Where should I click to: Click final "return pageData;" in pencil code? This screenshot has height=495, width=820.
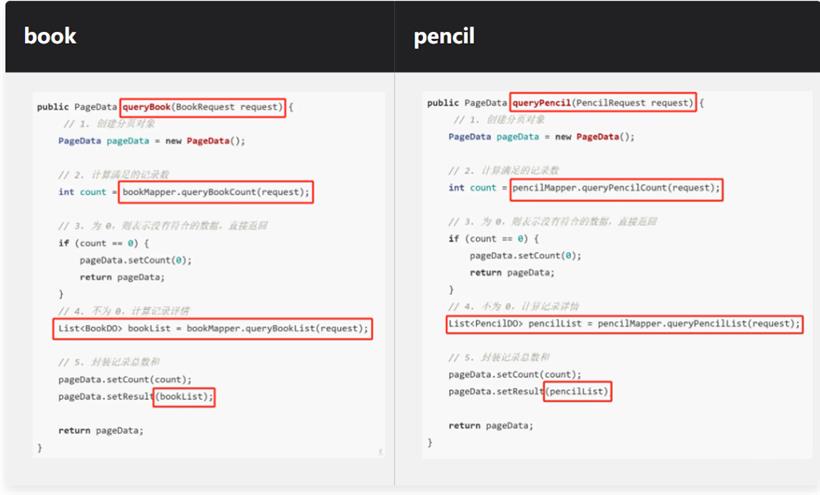coord(491,426)
